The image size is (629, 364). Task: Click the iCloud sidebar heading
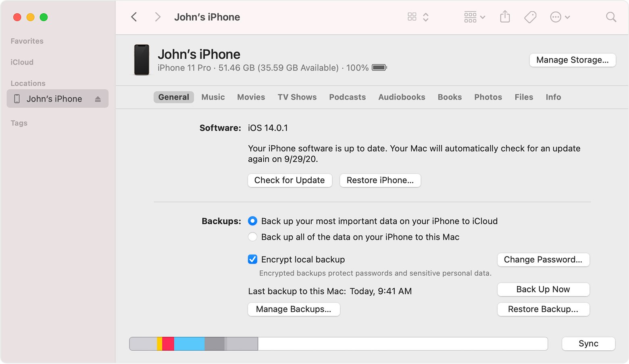coord(22,62)
